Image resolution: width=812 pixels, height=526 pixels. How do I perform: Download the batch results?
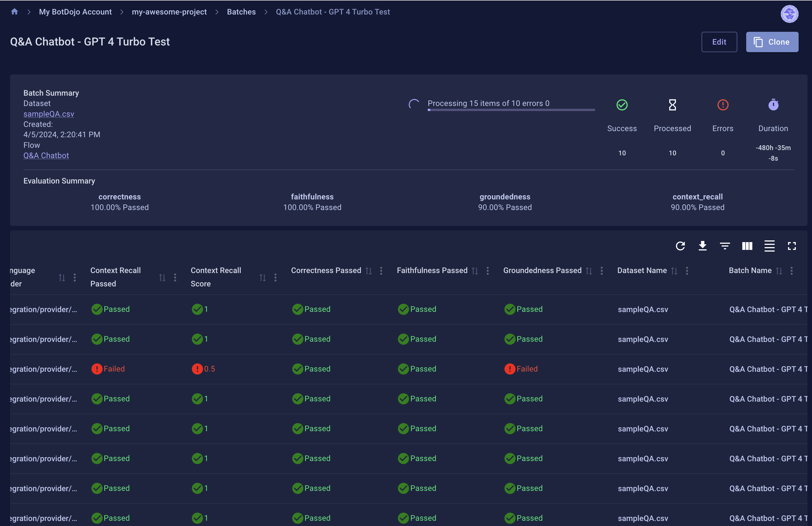click(x=702, y=246)
